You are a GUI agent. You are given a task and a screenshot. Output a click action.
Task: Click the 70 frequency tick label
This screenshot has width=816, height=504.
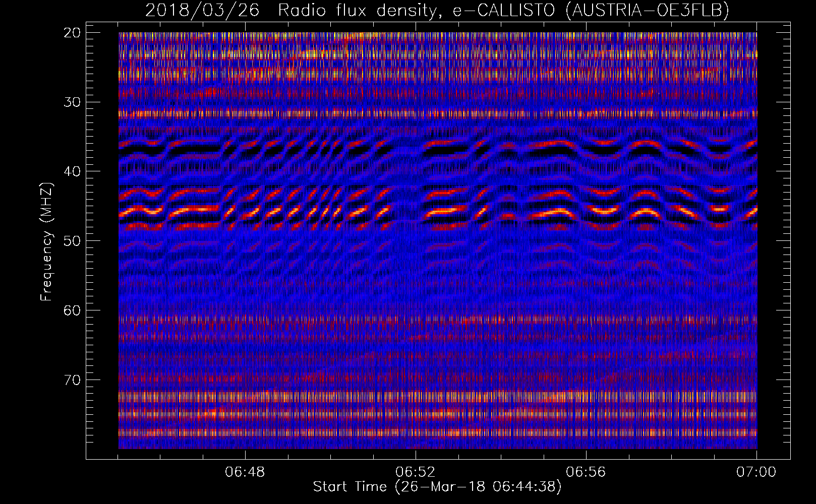point(73,380)
